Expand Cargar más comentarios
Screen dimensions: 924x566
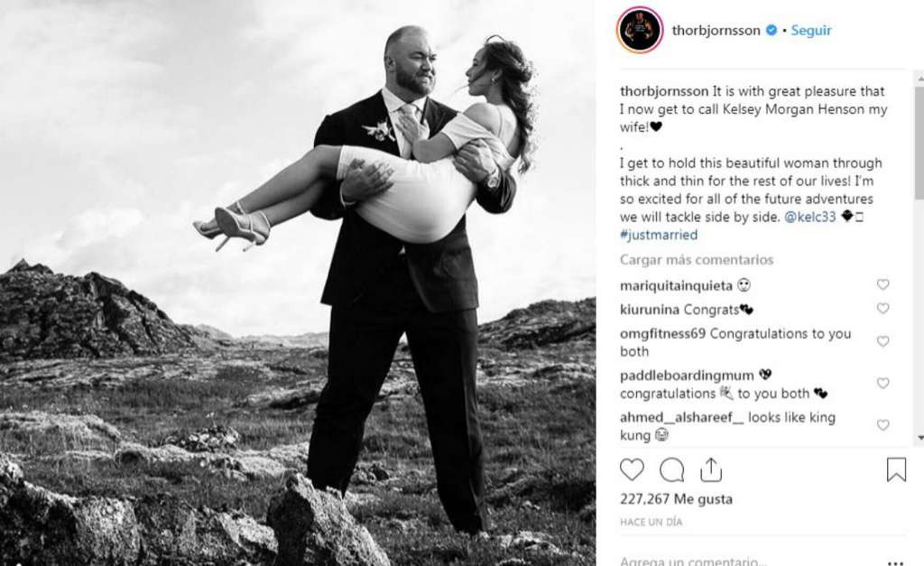pyautogui.click(x=697, y=260)
